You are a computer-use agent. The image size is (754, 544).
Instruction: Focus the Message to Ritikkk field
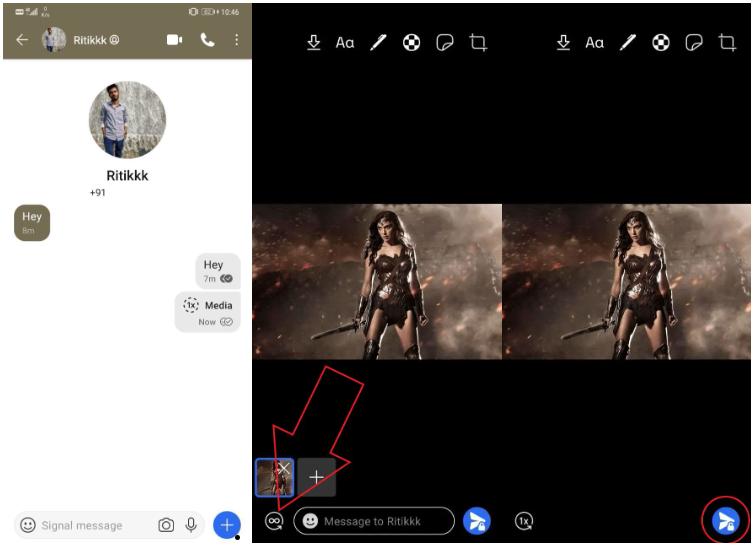tap(374, 521)
